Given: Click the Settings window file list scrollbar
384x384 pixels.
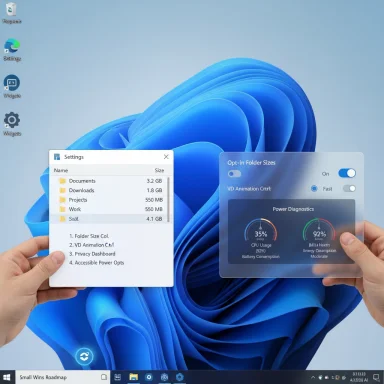Looking at the screenshot, I should pyautogui.click(x=168, y=199).
